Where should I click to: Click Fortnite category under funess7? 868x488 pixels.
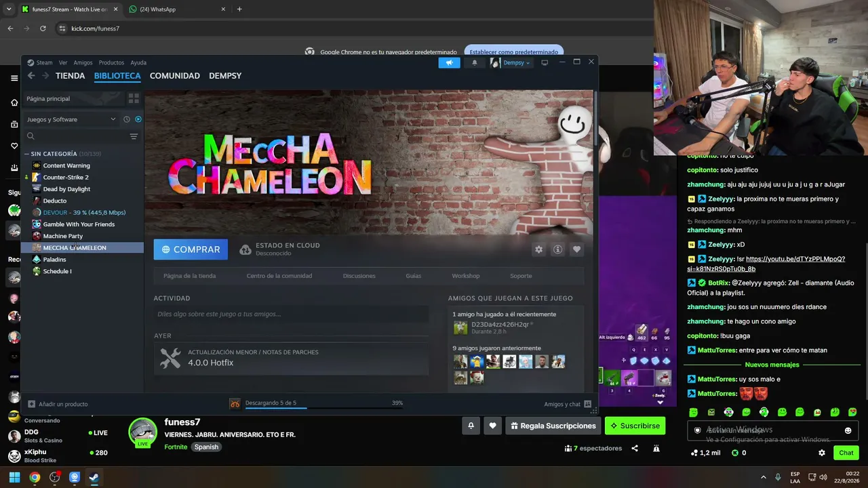[176, 447]
